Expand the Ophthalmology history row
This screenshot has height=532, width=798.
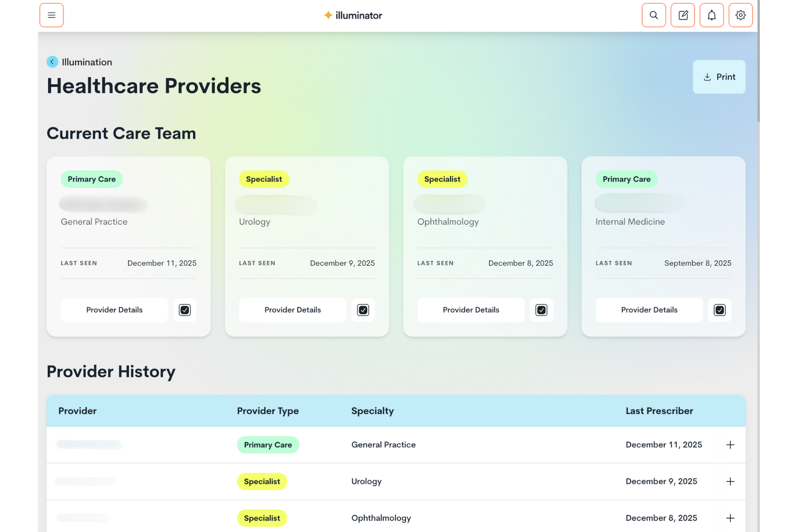[730, 518]
